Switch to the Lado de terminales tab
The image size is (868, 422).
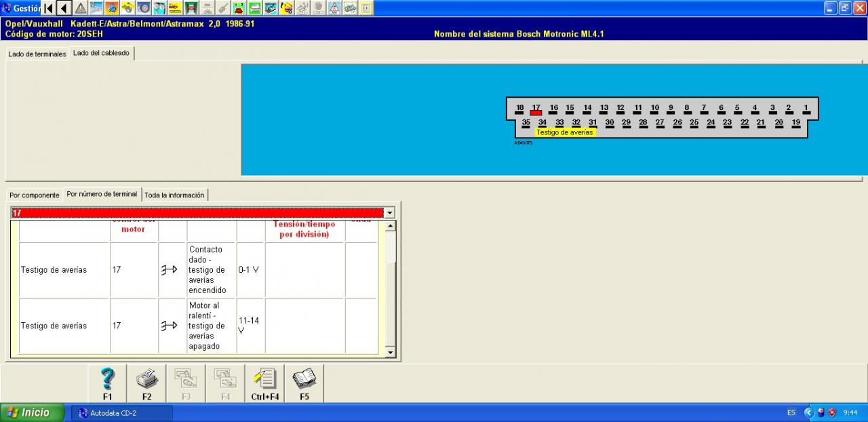37,54
